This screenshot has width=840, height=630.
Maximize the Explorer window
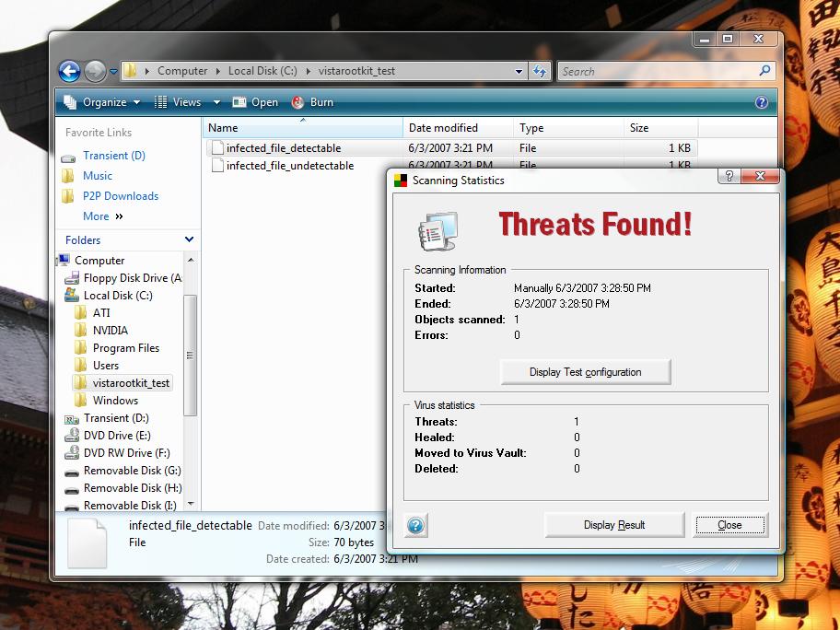pyautogui.click(x=728, y=39)
